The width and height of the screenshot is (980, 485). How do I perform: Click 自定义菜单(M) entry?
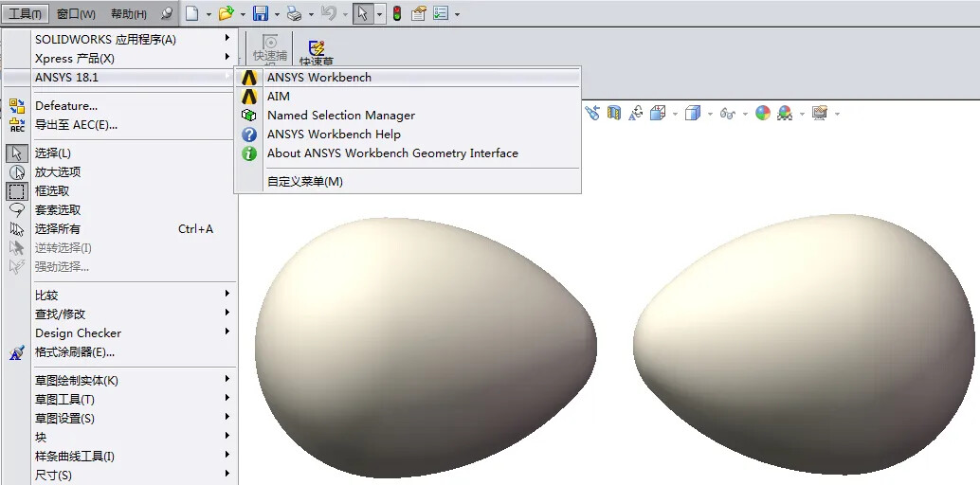pos(304,182)
